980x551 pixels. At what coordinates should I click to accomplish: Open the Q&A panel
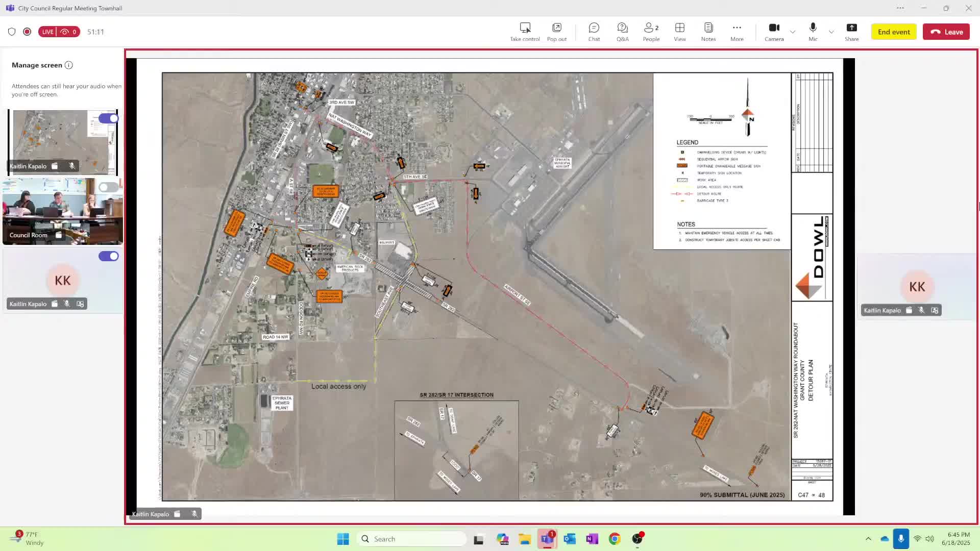click(x=622, y=32)
